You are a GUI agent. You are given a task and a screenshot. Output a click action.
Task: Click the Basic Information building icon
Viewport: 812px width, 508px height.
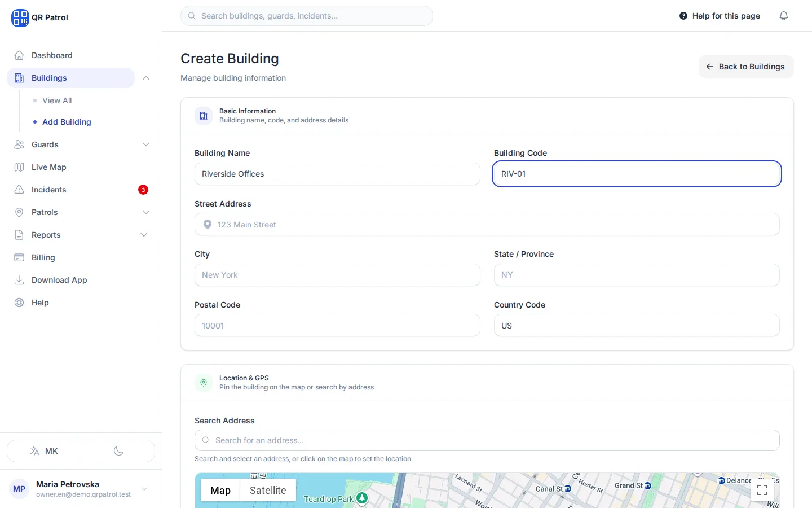(x=204, y=116)
